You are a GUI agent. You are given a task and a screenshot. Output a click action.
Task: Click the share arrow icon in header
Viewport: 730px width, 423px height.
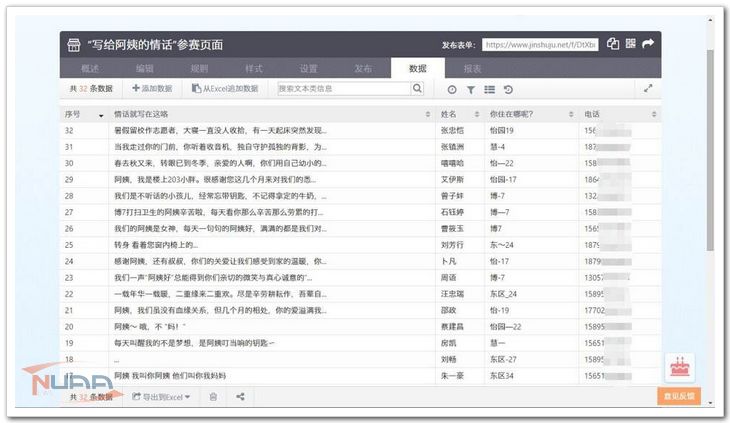click(x=648, y=44)
